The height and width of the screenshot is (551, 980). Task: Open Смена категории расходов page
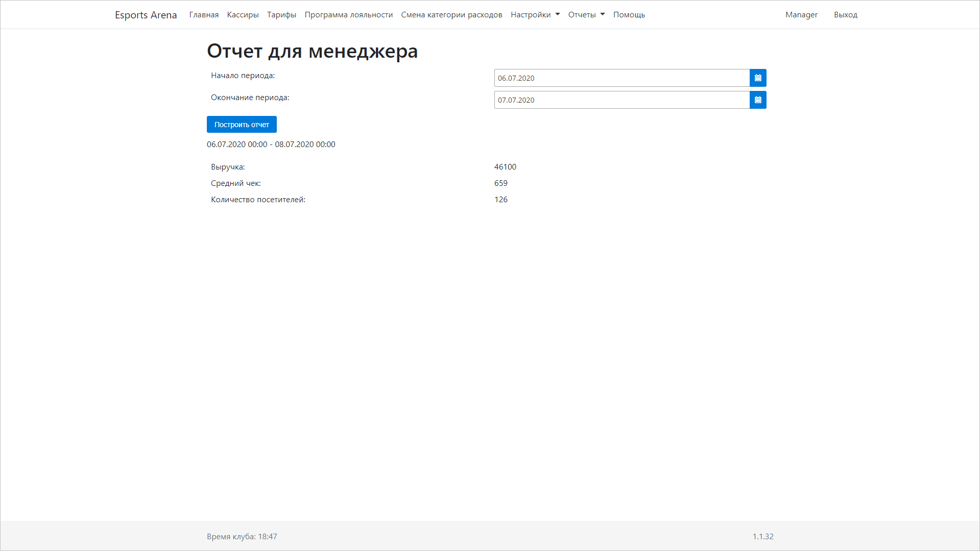(x=451, y=14)
